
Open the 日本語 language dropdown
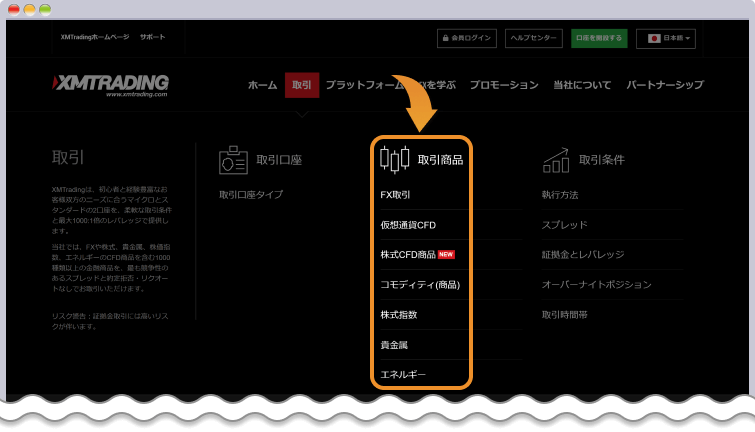click(666, 39)
